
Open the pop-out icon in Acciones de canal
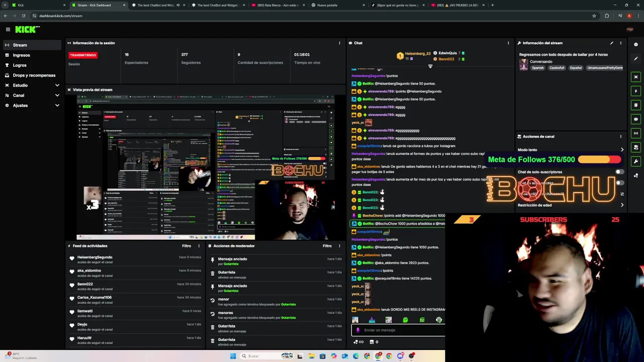coord(622,194)
